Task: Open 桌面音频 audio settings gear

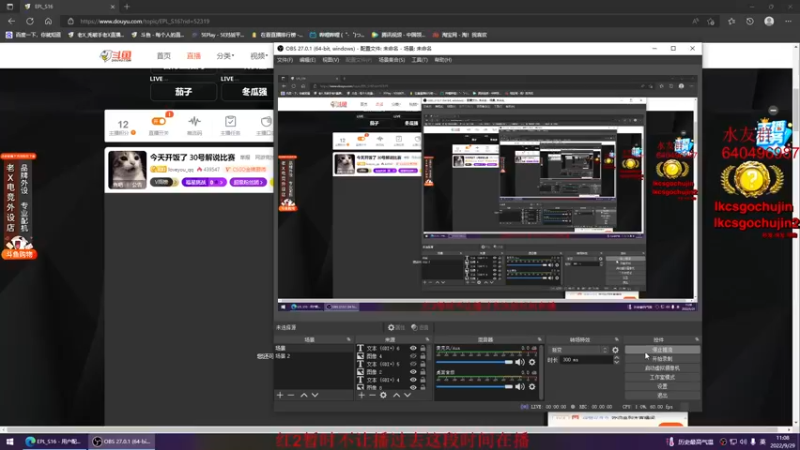Action: coord(532,387)
